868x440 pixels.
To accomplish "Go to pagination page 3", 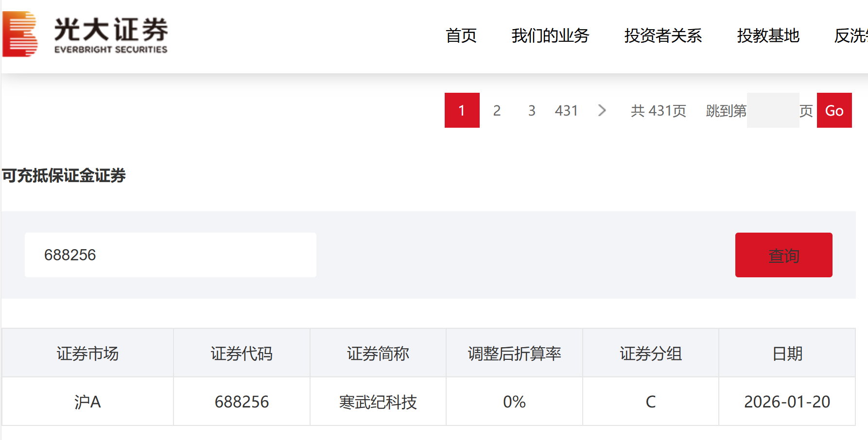I will click(x=532, y=110).
